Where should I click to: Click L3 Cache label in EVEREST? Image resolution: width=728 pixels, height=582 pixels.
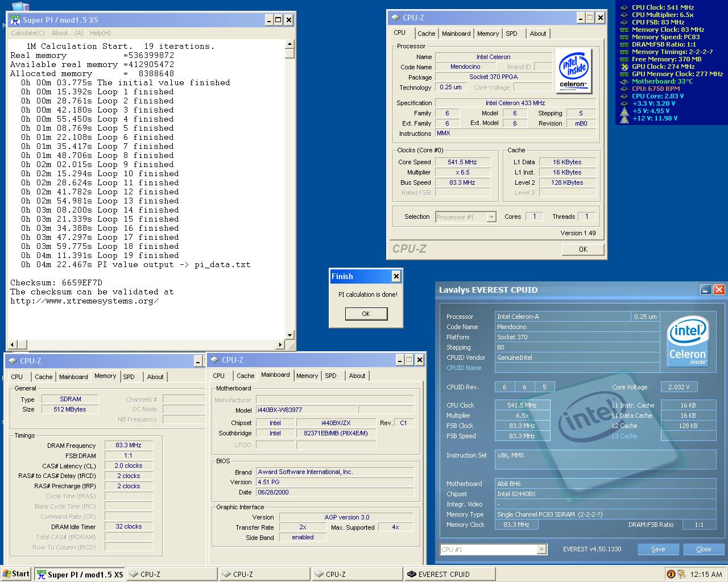pos(624,436)
